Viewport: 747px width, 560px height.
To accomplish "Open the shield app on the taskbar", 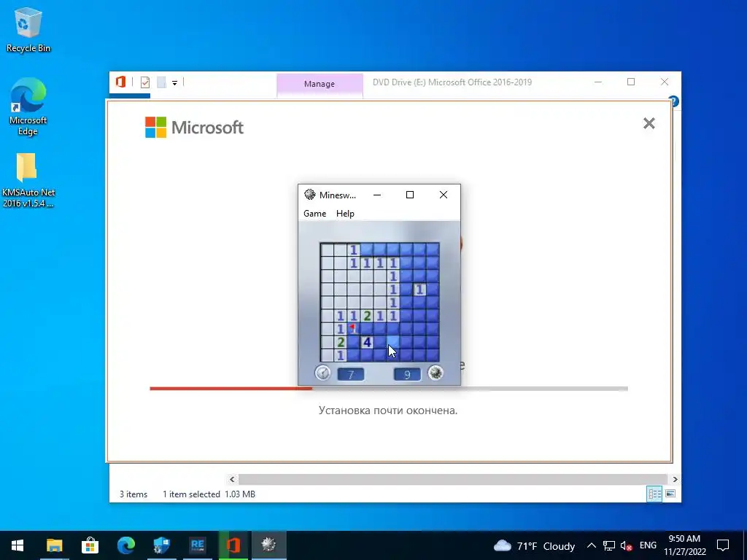I will coord(161,545).
